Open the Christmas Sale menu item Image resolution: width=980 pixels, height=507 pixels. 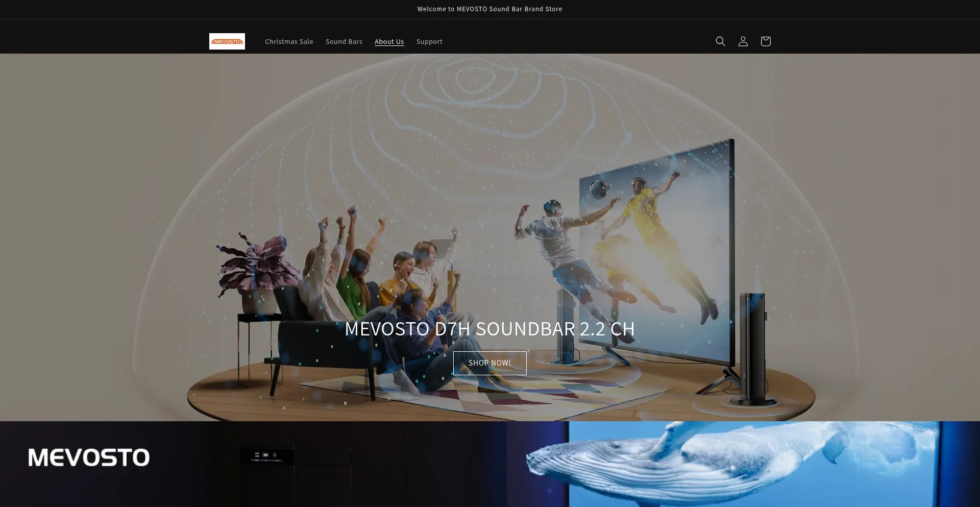point(289,42)
